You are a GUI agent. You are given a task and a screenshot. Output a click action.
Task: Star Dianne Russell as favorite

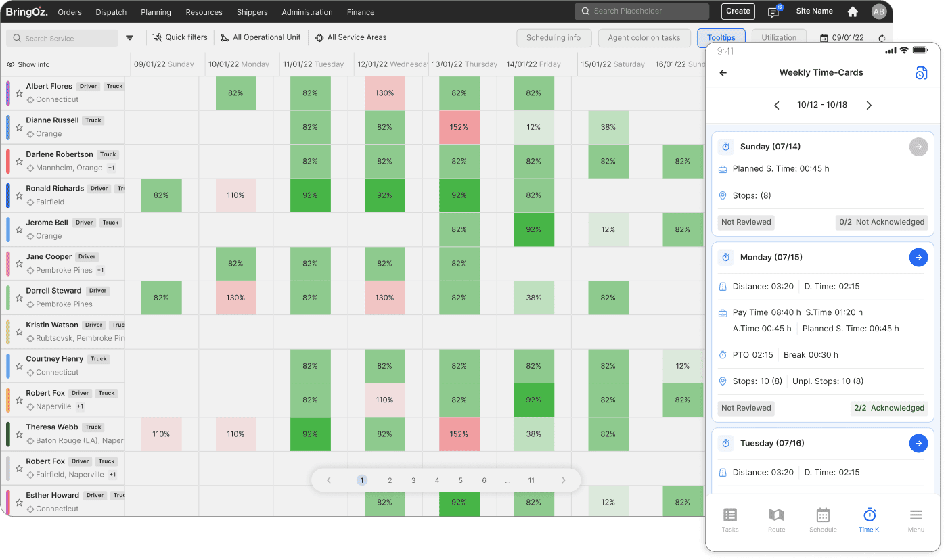[x=19, y=127]
